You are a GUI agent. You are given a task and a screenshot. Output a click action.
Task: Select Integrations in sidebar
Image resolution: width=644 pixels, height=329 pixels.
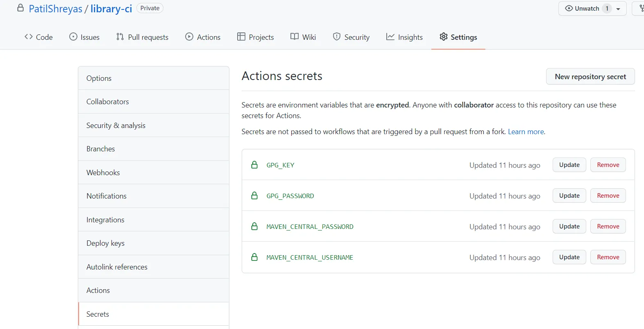coord(154,219)
